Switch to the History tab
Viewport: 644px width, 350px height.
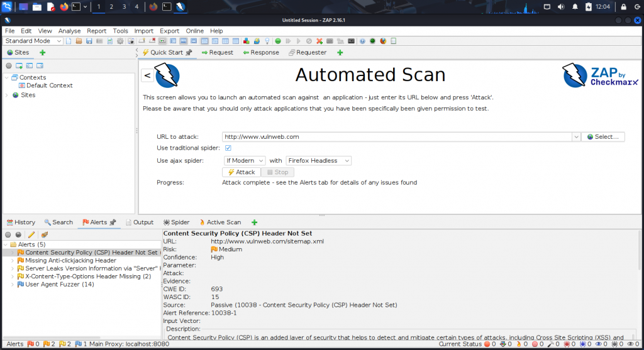tap(21, 222)
